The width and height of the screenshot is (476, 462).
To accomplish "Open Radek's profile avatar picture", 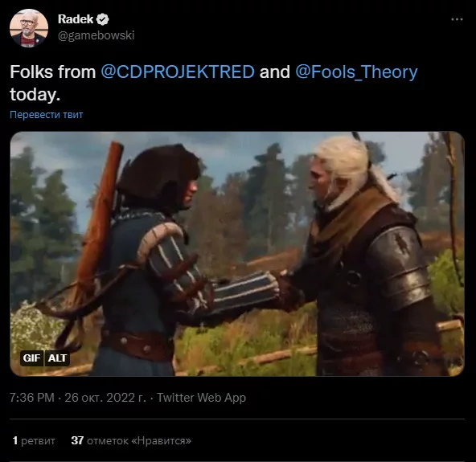I will click(x=29, y=28).
